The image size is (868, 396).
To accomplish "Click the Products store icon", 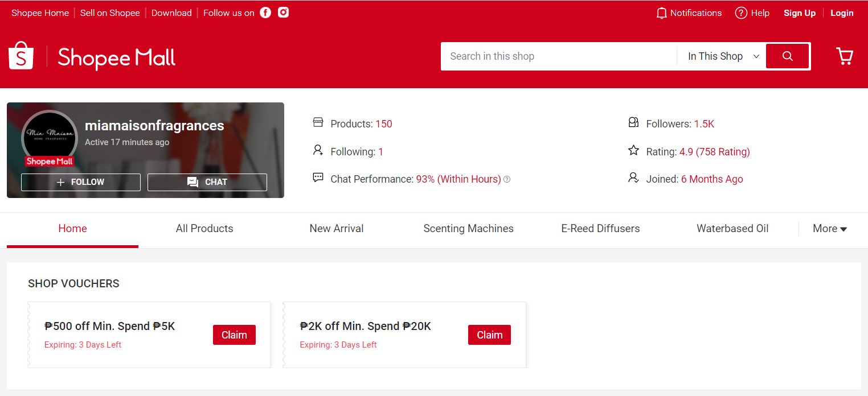I will coord(318,122).
